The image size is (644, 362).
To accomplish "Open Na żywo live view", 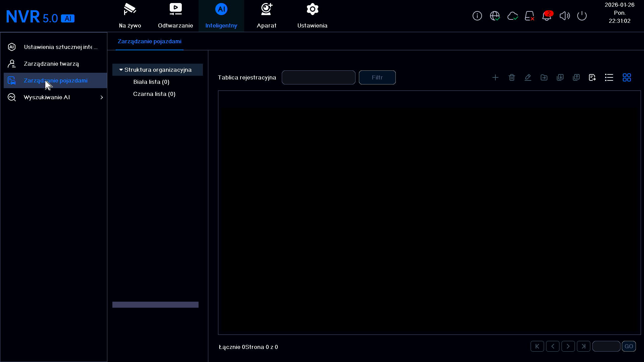I will pyautogui.click(x=130, y=16).
